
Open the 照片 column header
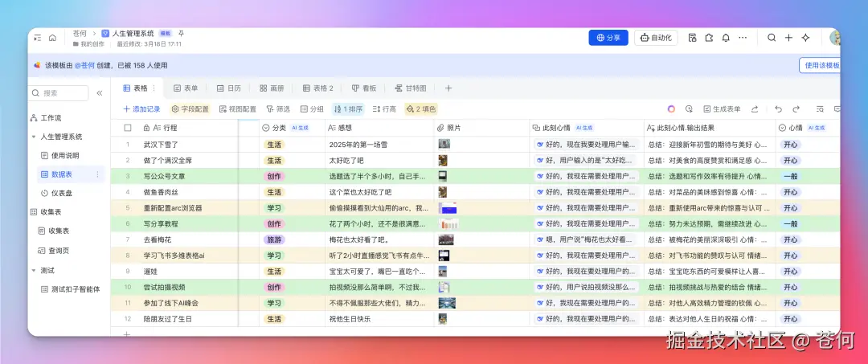click(x=481, y=128)
